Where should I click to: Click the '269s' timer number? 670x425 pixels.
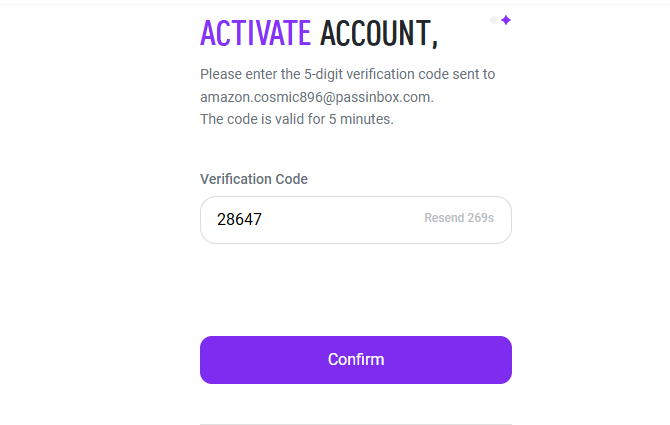[480, 218]
